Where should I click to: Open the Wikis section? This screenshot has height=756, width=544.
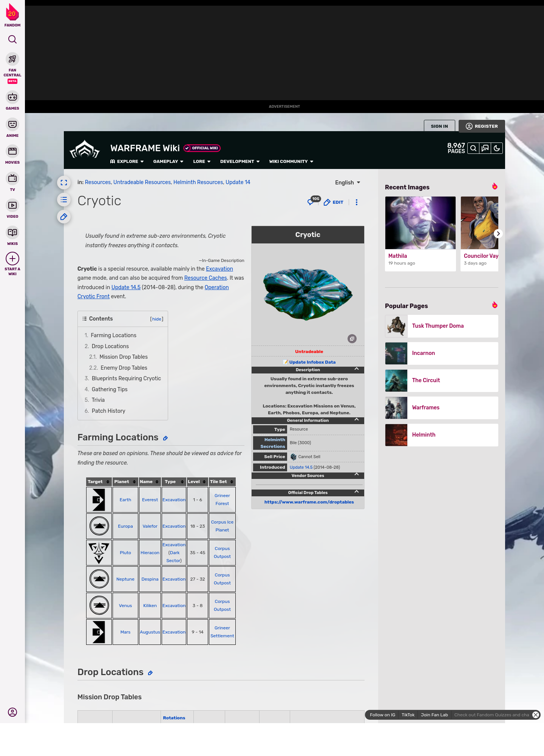pos(12,236)
